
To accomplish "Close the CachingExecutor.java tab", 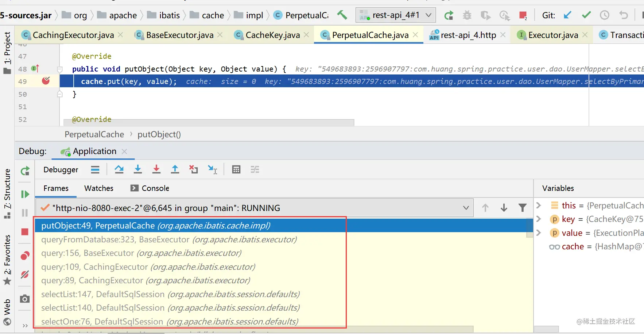I will [121, 35].
